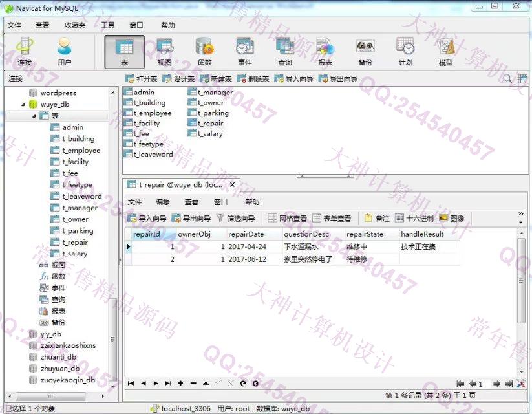Image resolution: width=532 pixels, height=414 pixels.
Task: Click the add record plus button
Action: tap(180, 384)
